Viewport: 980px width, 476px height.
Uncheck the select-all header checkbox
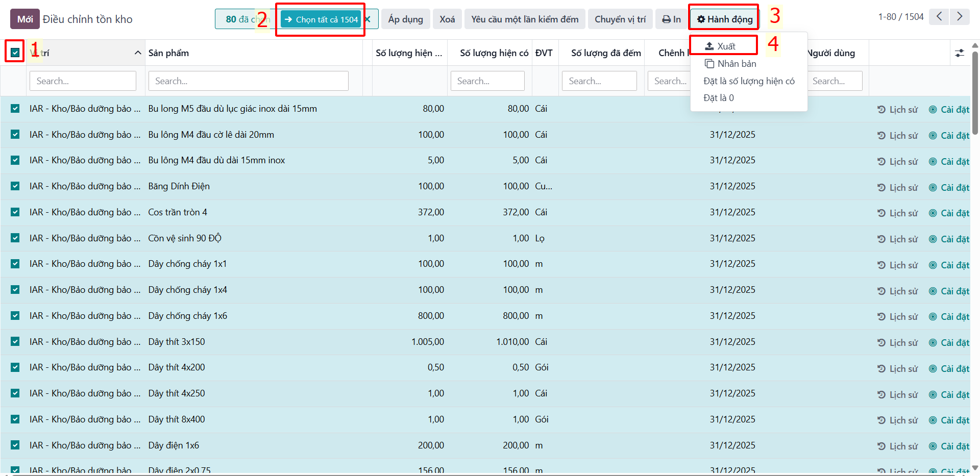[x=15, y=53]
